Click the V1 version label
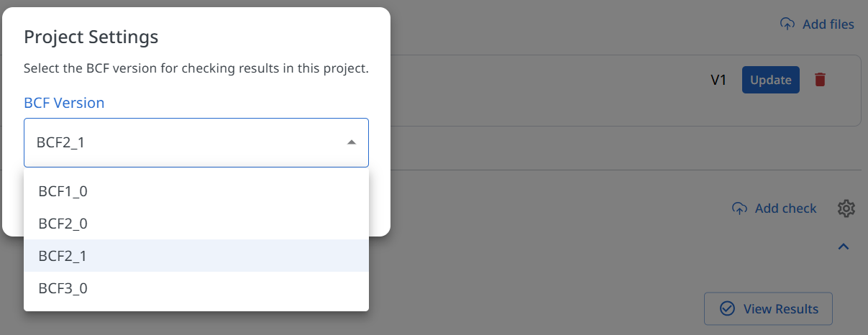The width and height of the screenshot is (868, 335). click(718, 80)
